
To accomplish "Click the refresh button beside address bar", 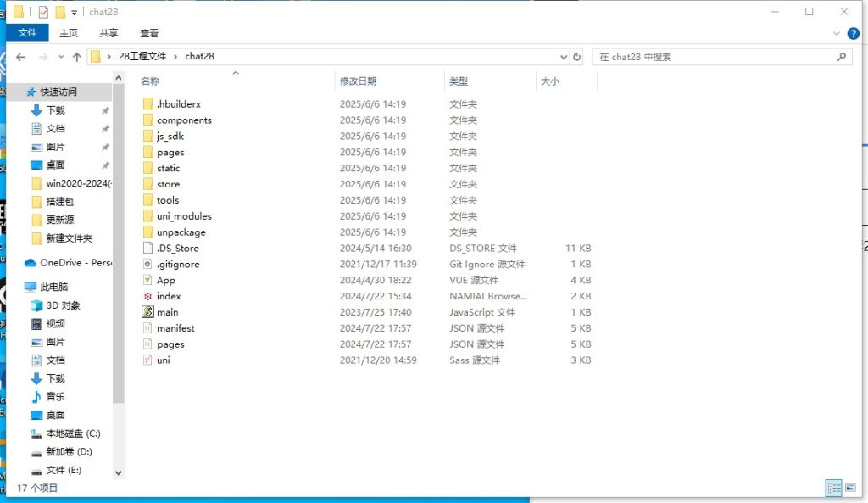I will [577, 57].
